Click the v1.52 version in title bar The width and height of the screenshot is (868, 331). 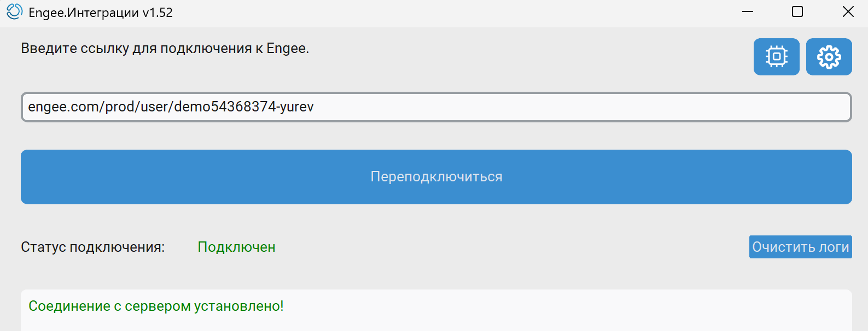click(158, 13)
